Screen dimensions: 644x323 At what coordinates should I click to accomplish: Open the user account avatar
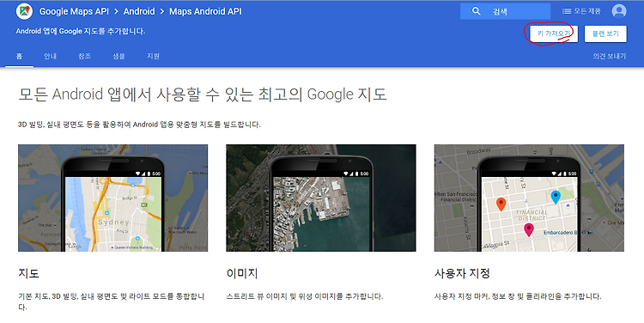[x=619, y=11]
